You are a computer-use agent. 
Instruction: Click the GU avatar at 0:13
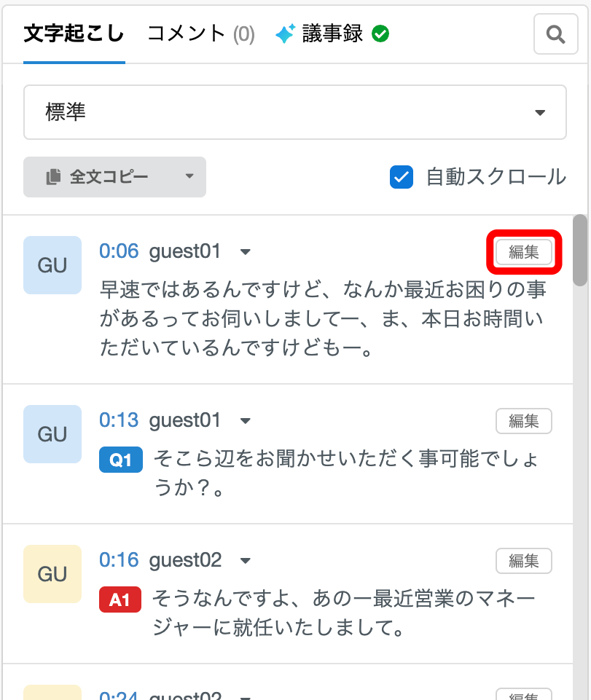(x=52, y=434)
